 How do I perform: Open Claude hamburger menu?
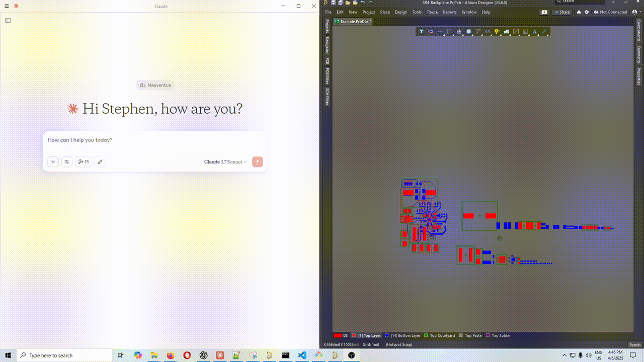coord(7,6)
